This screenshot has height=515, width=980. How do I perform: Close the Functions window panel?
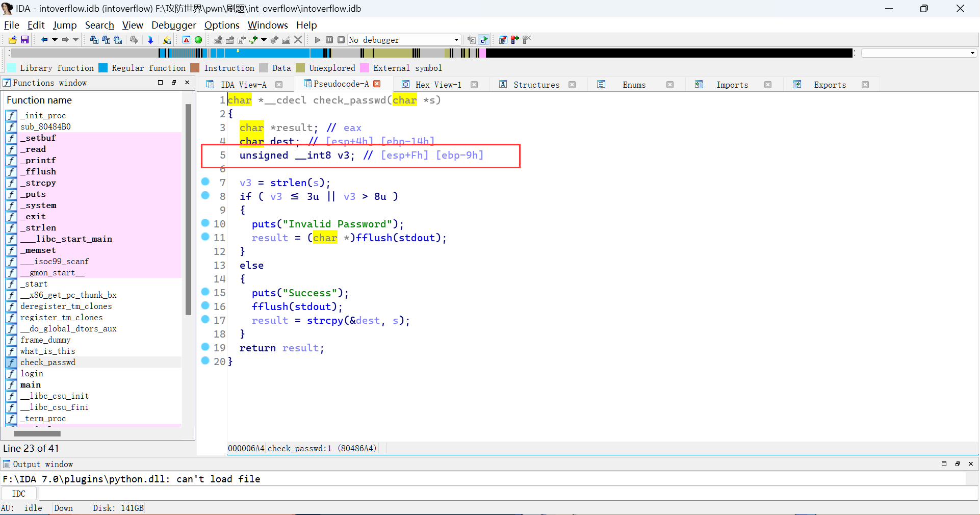187,83
